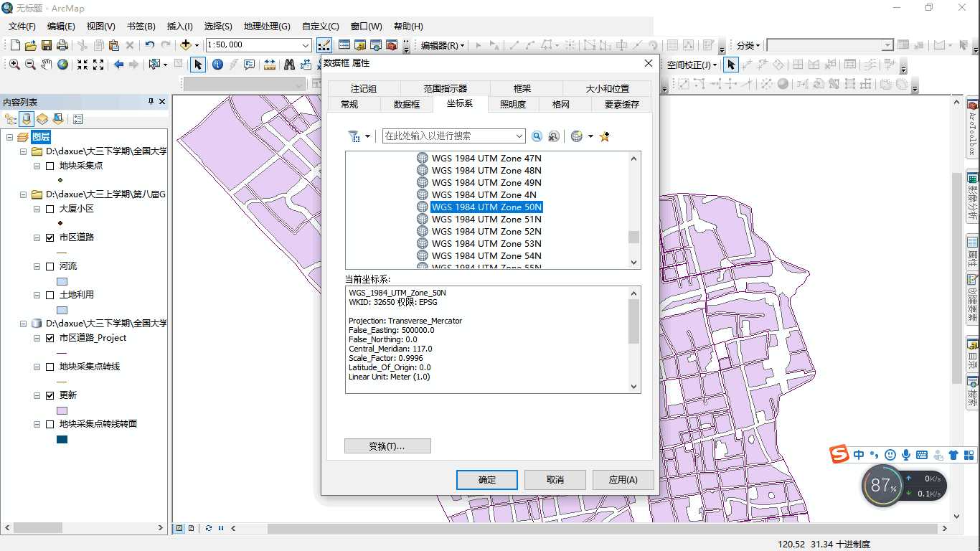Click the Add Data plus icon
This screenshot has height=551, width=980.
click(x=186, y=44)
